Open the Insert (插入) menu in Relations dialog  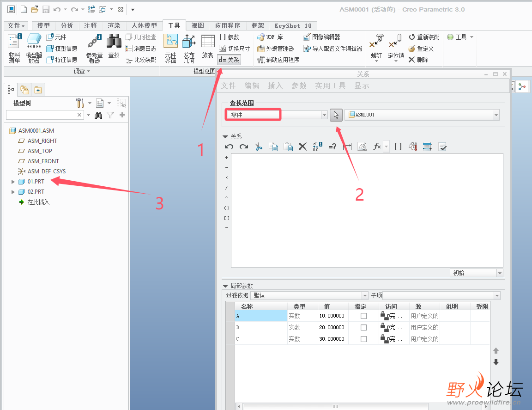coord(275,86)
